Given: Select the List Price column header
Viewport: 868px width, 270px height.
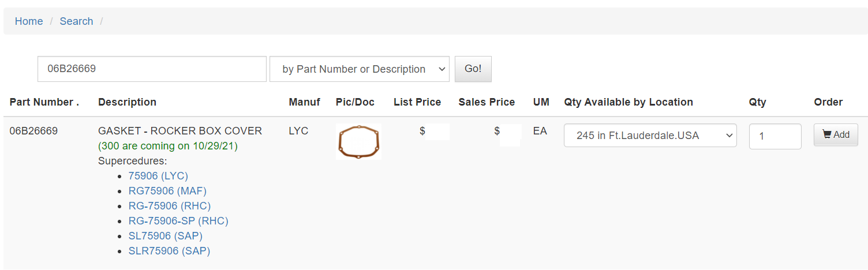Looking at the screenshot, I should tap(417, 102).
